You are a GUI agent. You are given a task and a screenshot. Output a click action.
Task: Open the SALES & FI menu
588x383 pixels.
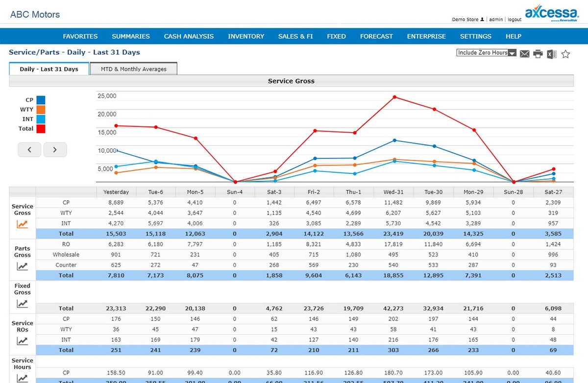tap(295, 36)
